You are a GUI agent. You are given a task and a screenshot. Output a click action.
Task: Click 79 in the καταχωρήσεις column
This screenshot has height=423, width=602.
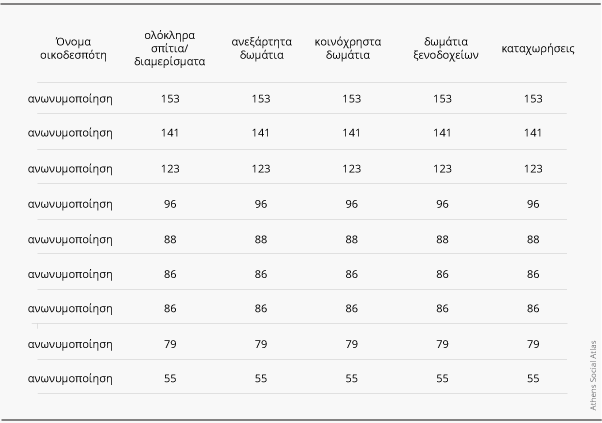tap(533, 343)
